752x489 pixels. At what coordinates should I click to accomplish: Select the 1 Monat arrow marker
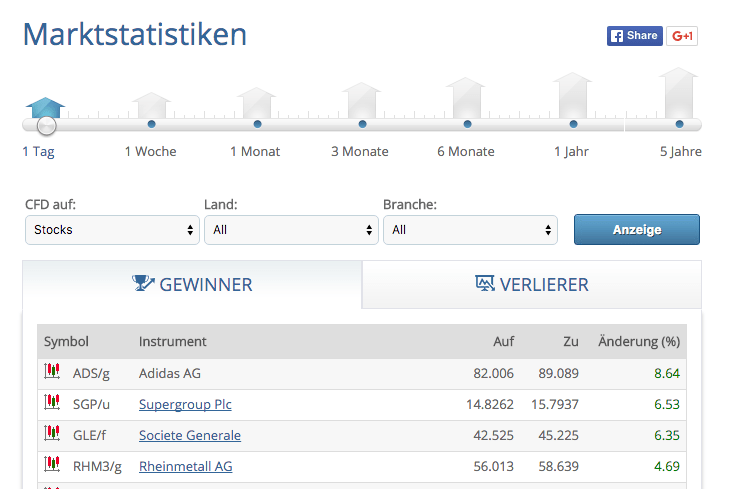click(257, 103)
